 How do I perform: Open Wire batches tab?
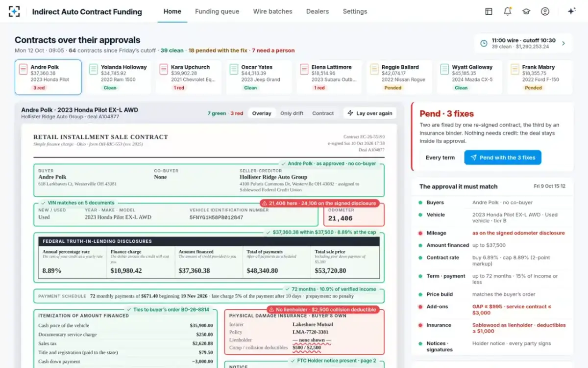point(273,11)
